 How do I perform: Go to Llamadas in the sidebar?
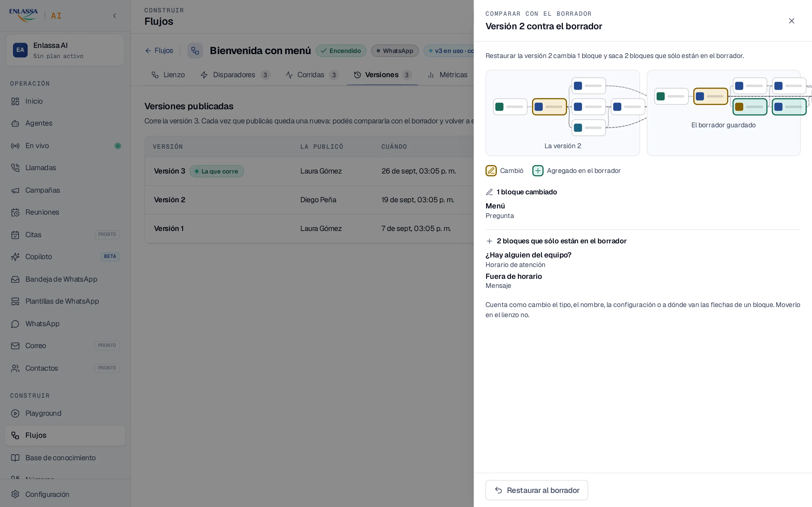pyautogui.click(x=65, y=168)
